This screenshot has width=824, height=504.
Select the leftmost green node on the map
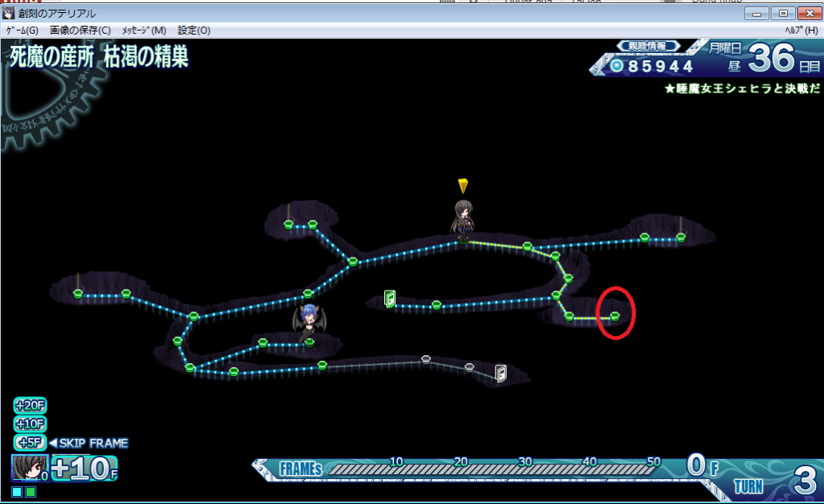(78, 293)
